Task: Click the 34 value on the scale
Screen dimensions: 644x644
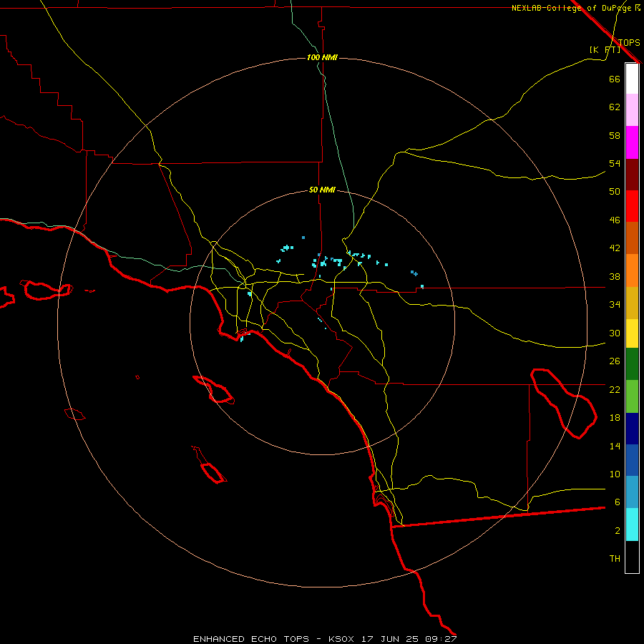Action: (615, 305)
